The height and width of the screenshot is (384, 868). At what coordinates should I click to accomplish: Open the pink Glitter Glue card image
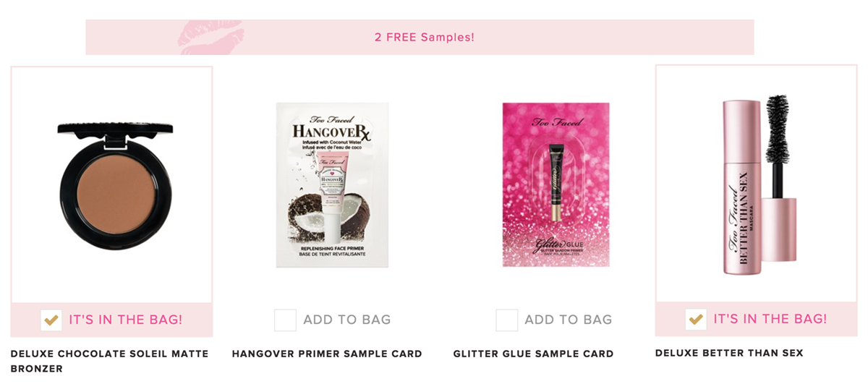[x=556, y=185]
